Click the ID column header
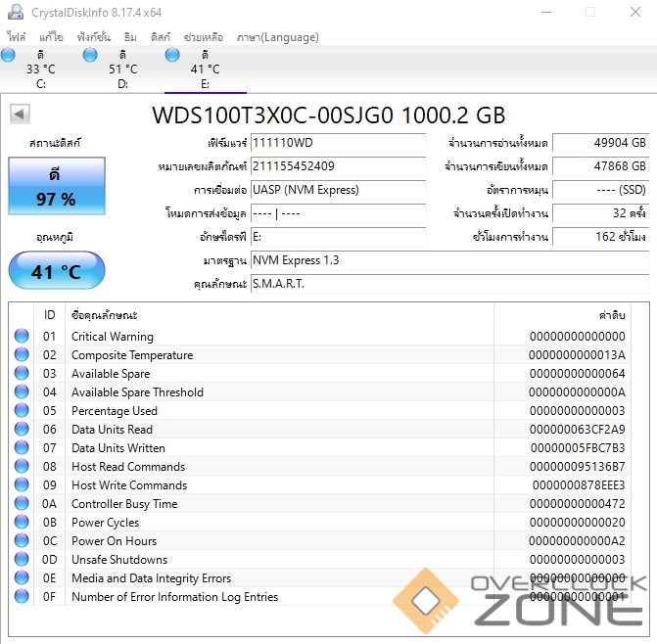The width and height of the screenshot is (657, 644). (50, 315)
